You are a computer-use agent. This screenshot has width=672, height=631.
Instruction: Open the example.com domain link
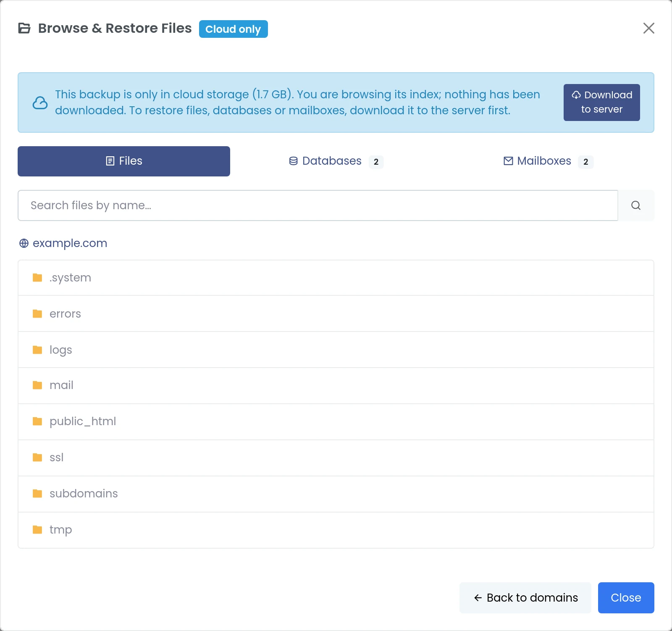pos(70,243)
